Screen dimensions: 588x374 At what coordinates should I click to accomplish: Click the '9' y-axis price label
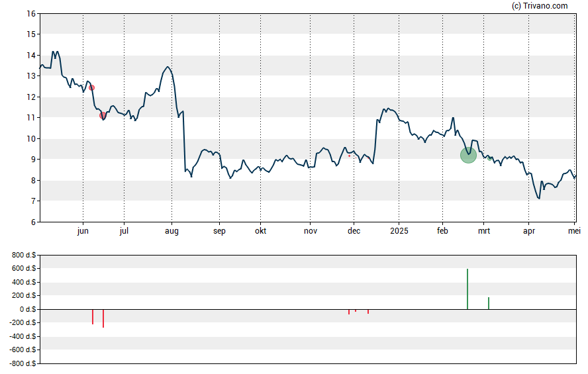click(33, 160)
